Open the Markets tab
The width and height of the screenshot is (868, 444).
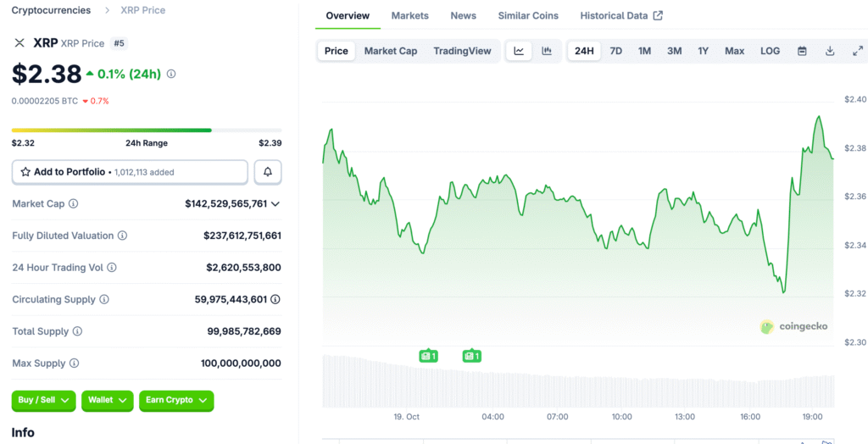[x=409, y=15]
